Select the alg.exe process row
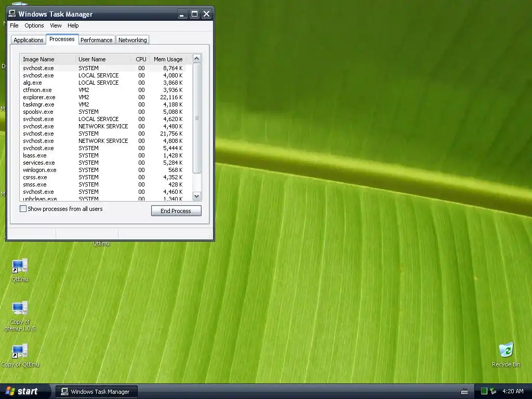This screenshot has width=532, height=399. pyautogui.click(x=103, y=83)
